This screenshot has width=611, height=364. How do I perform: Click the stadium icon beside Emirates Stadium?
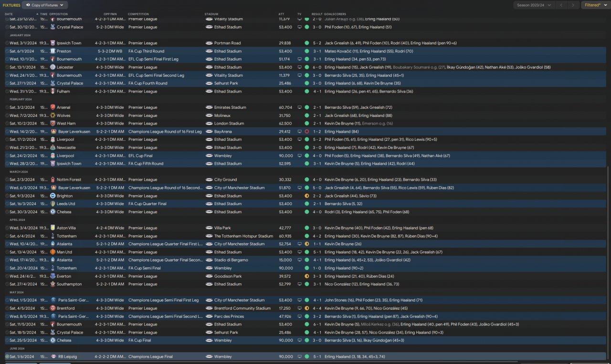[209, 107]
